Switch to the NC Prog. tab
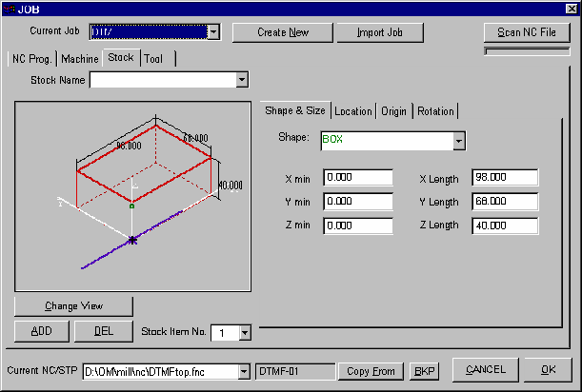Viewport: 582px width, 392px height. (x=31, y=58)
